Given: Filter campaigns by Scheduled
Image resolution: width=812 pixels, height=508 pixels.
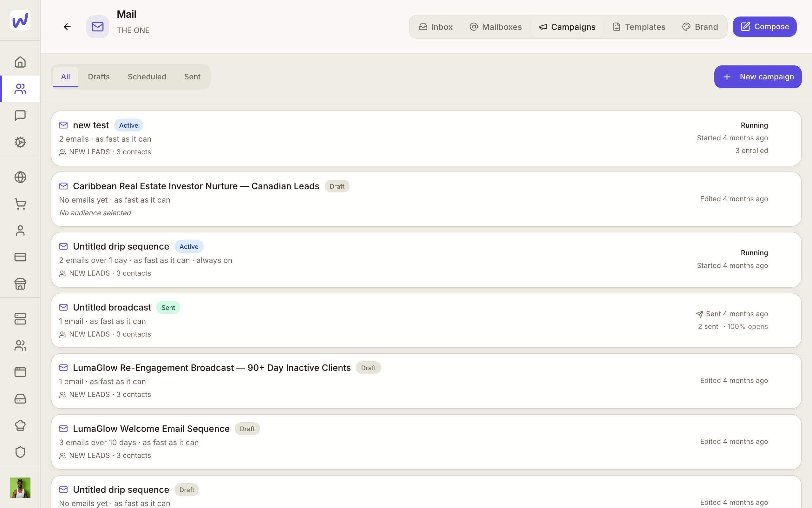Looking at the screenshot, I should 147,77.
